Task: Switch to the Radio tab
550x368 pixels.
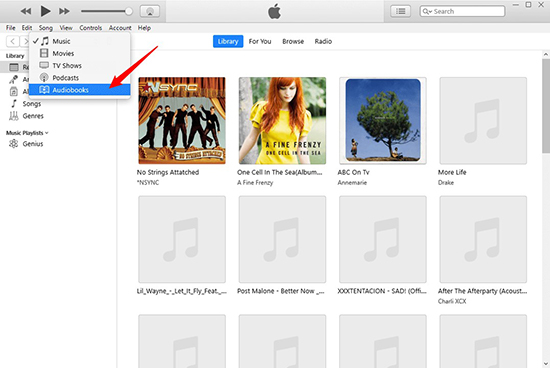Action: pos(323,41)
